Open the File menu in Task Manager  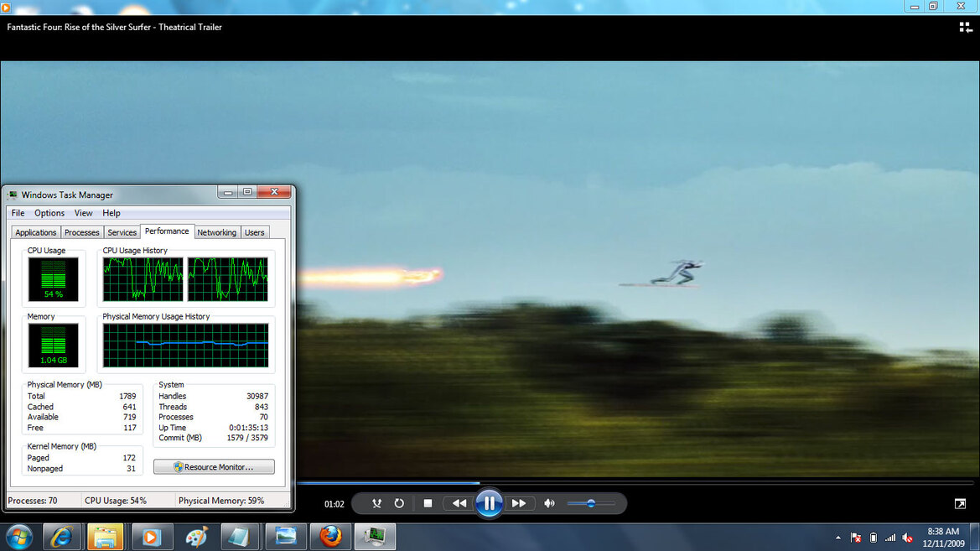pyautogui.click(x=18, y=213)
